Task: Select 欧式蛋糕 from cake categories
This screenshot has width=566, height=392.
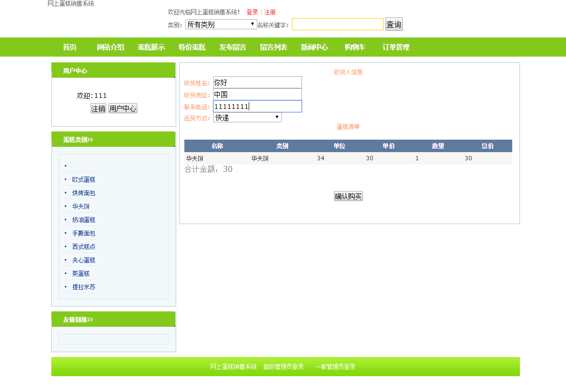Action: click(84, 179)
